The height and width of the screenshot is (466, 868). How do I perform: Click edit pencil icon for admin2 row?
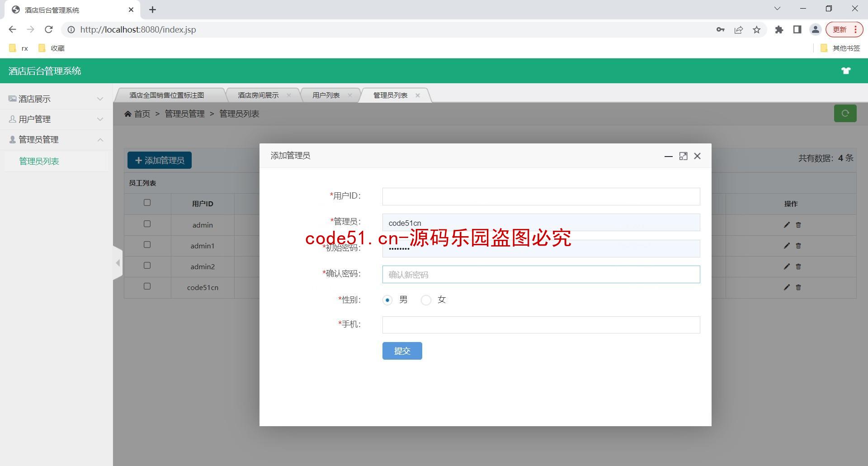[x=787, y=266]
